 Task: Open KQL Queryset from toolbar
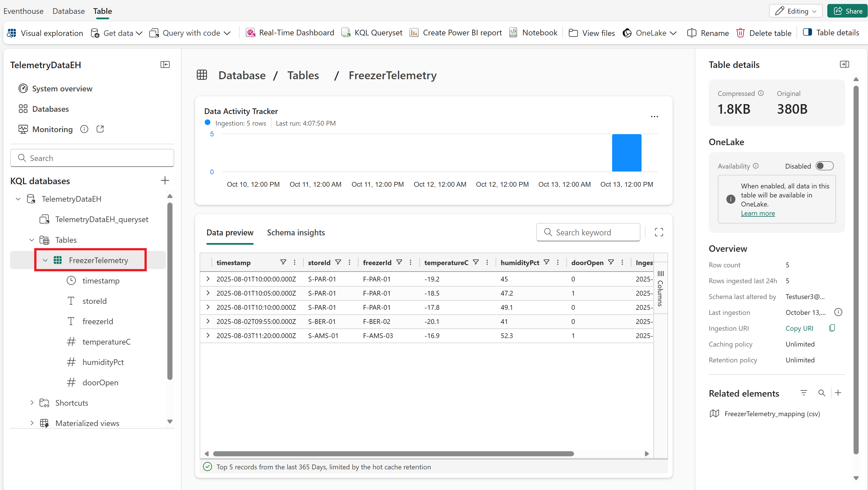(372, 33)
